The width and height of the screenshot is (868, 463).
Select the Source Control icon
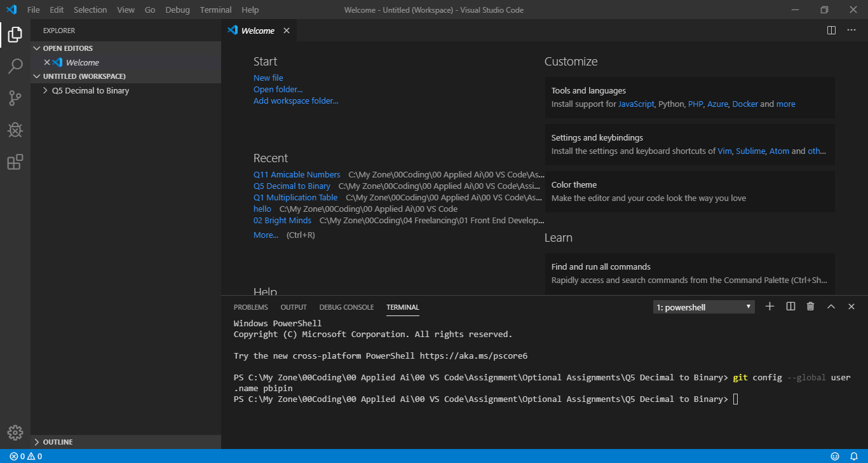tap(15, 98)
